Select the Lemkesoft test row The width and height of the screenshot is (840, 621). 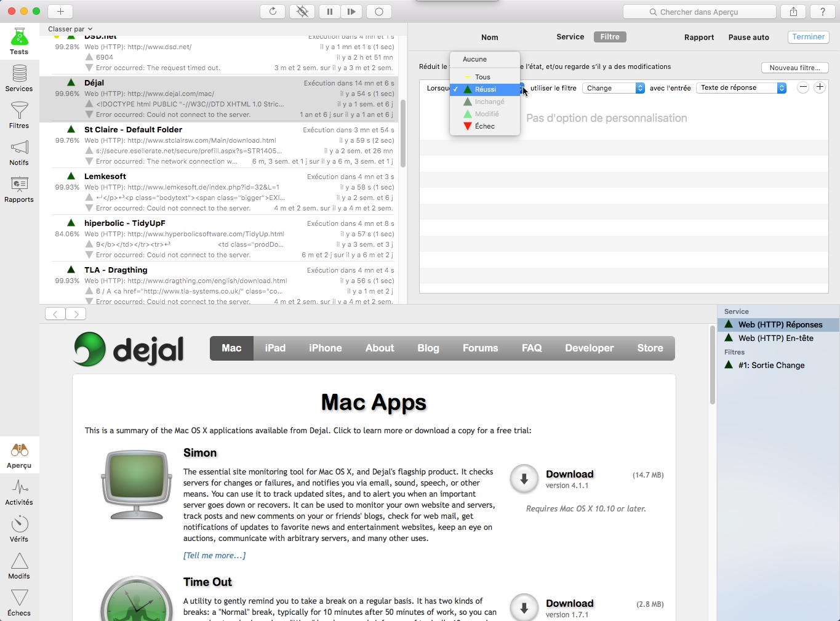click(x=218, y=192)
